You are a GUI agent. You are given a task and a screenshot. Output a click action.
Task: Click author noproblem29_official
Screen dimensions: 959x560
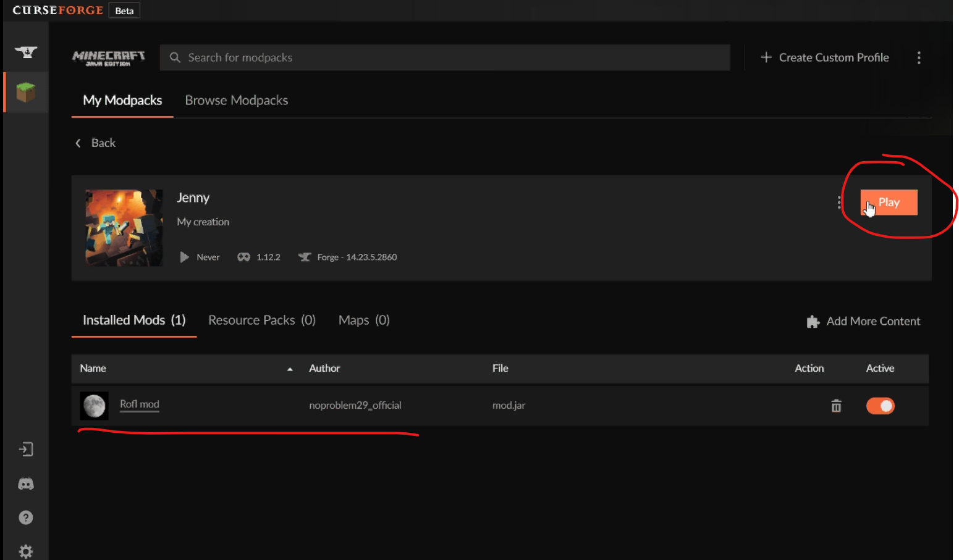[x=355, y=406]
